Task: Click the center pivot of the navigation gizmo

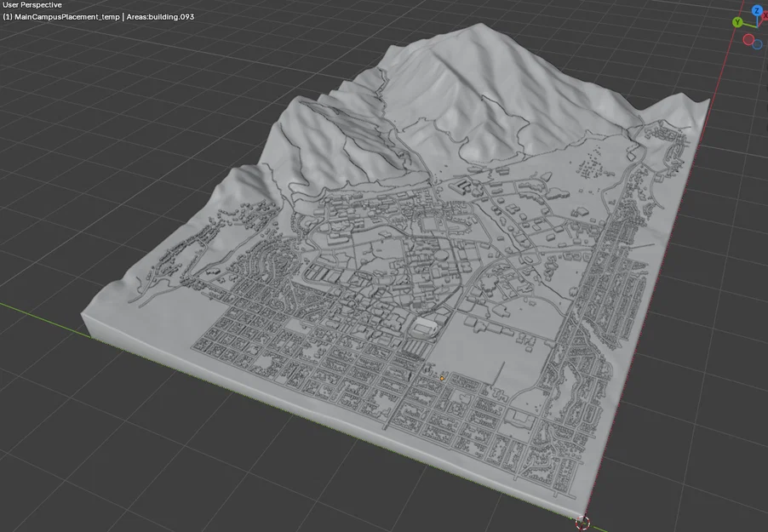Action: [x=757, y=27]
